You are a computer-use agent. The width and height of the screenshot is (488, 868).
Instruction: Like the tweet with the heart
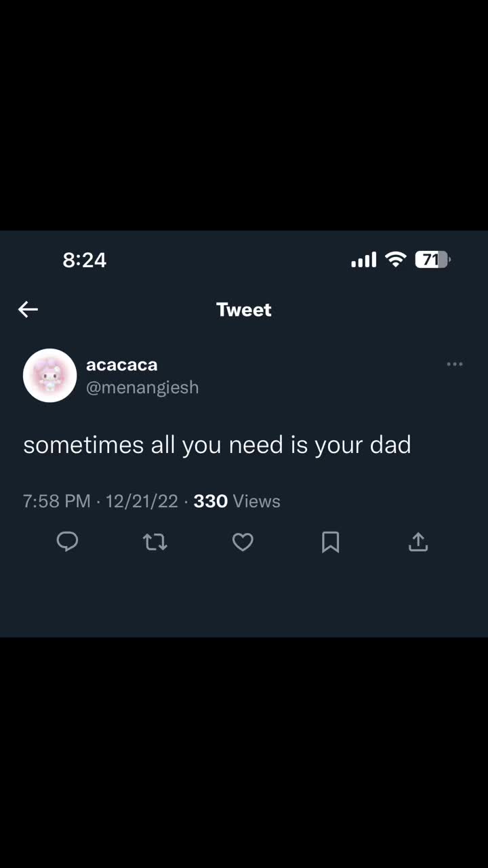coord(243,542)
